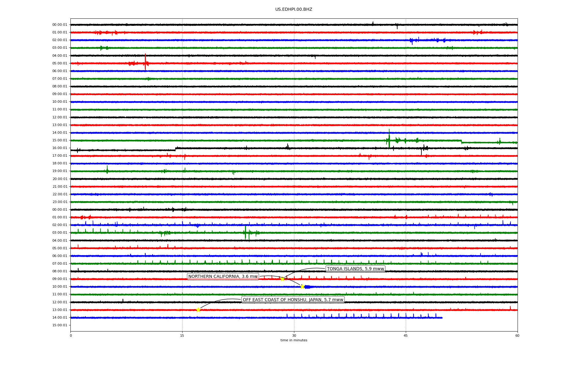This screenshot has height=368, width=588.
Task: Click the 15 minute x-axis tick label
Action: pos(182,335)
